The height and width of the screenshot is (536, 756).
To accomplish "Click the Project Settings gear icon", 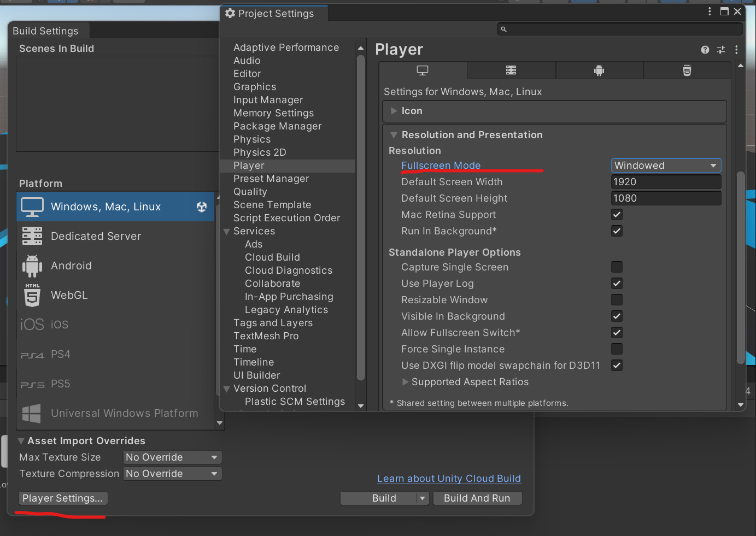I will click(x=230, y=13).
